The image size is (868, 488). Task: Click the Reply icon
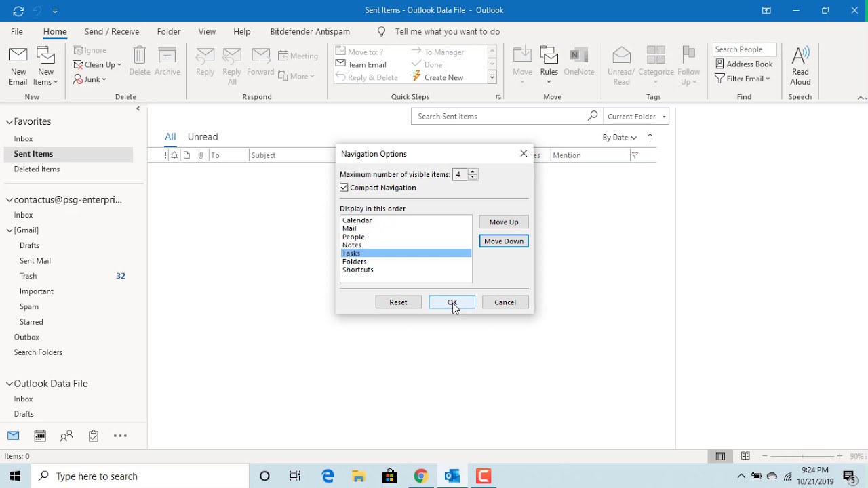coord(205,61)
